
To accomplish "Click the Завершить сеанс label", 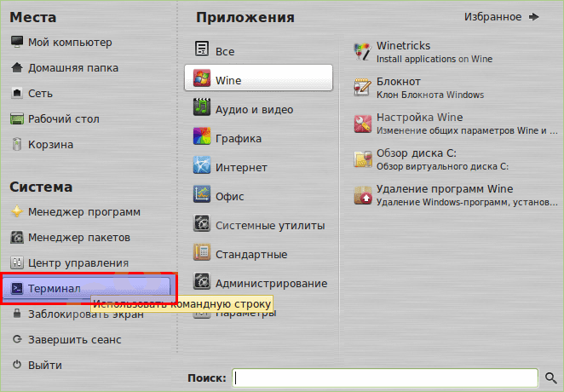I will (x=75, y=339).
